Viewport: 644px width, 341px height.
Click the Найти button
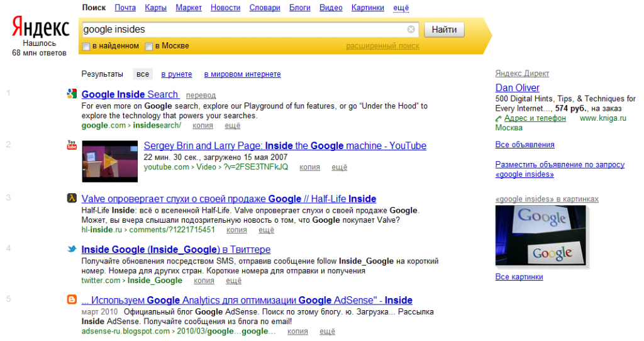point(445,30)
